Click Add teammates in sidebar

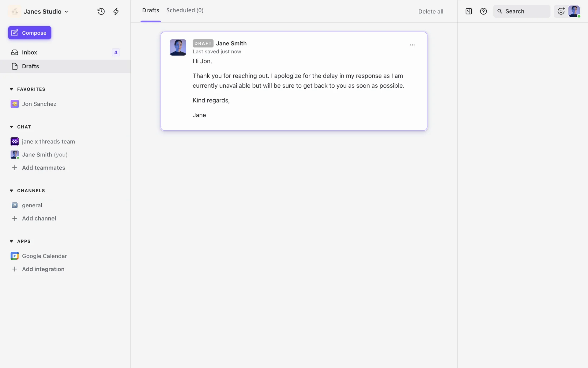pyautogui.click(x=43, y=168)
